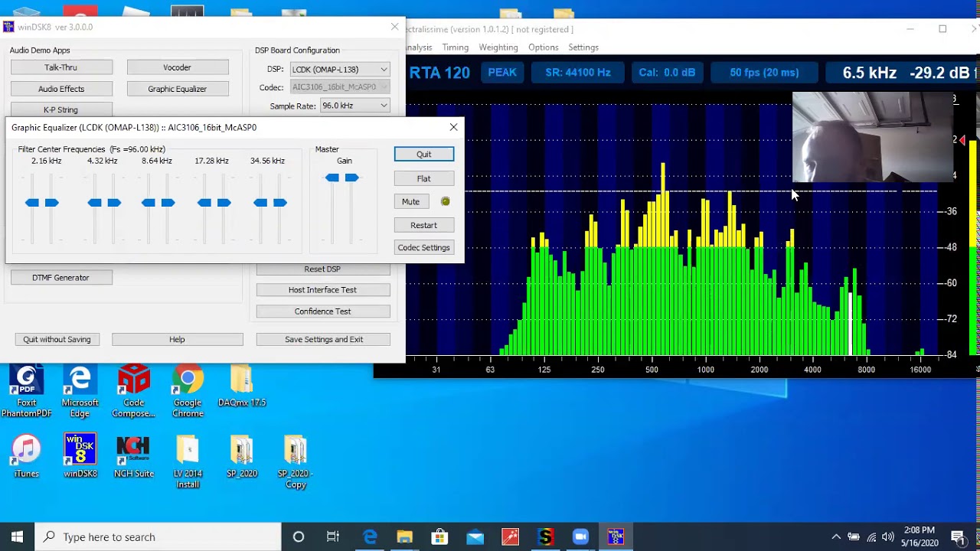Click the Master Gain right slider thumb
This screenshot has width=980, height=551.
click(351, 178)
